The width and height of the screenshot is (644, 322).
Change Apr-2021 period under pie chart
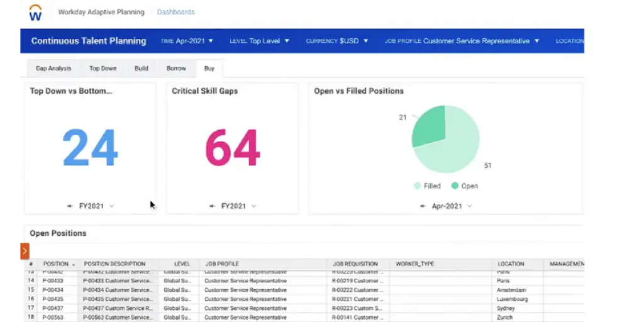pyautogui.click(x=447, y=206)
